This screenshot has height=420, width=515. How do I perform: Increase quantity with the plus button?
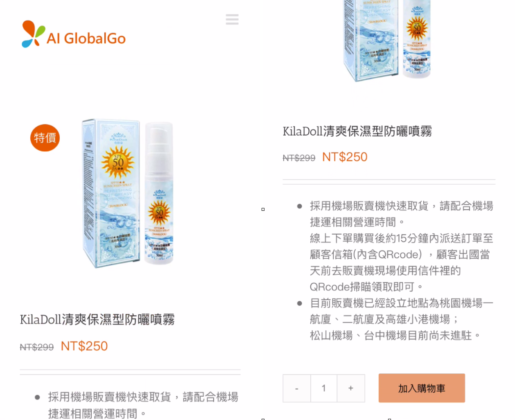click(x=351, y=388)
